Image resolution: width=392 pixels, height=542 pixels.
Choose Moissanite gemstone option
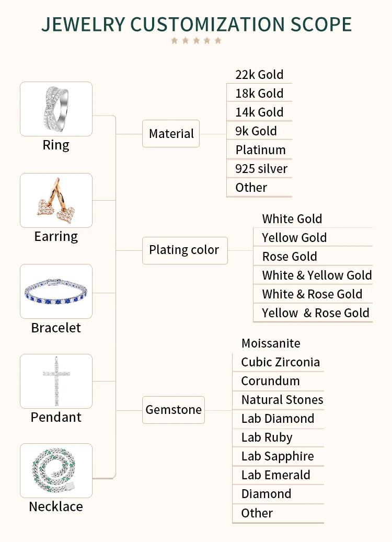[271, 343]
